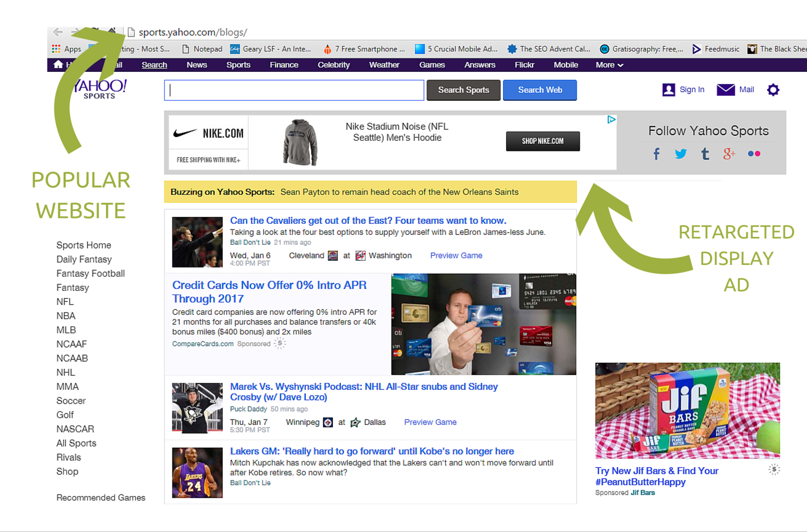Open the Tumblr follow icon
Viewport: 807px width, 532px height.
[x=705, y=154]
